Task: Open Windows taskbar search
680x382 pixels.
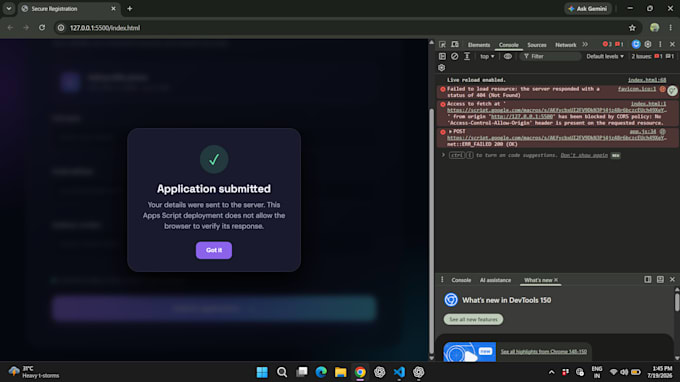Action: tap(282, 372)
